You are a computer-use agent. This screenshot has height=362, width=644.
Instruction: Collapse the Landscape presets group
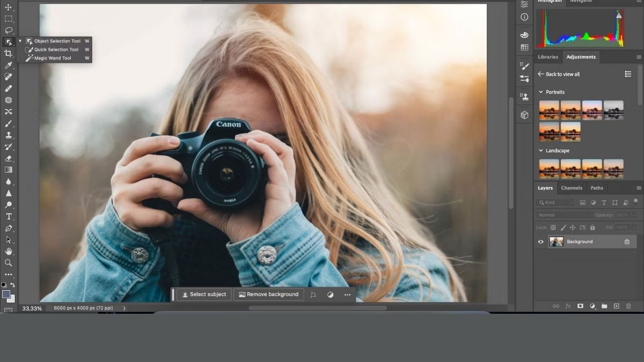point(540,151)
